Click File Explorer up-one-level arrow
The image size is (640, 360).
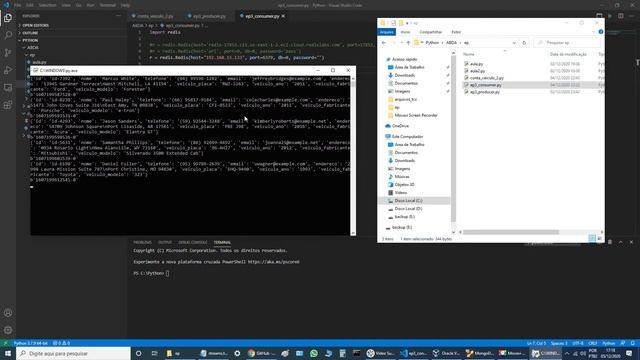[x=408, y=42]
